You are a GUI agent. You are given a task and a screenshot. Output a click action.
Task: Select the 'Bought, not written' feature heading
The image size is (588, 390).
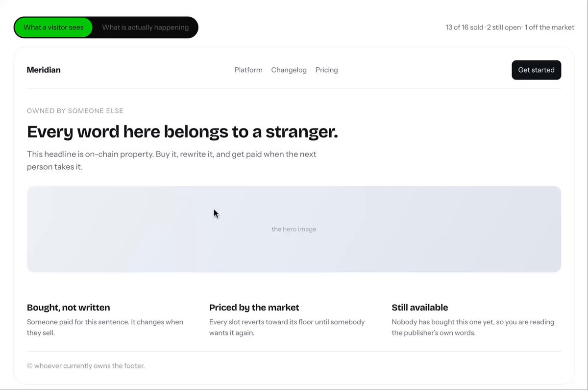click(68, 308)
